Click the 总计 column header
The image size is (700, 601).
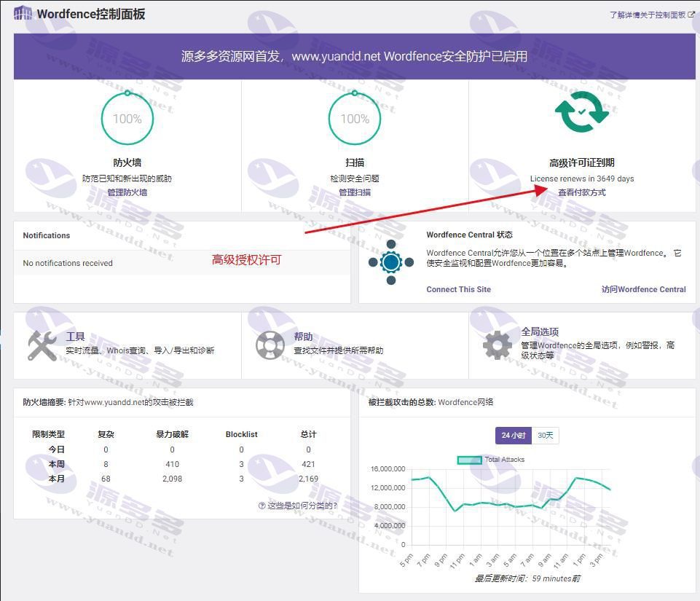click(309, 434)
